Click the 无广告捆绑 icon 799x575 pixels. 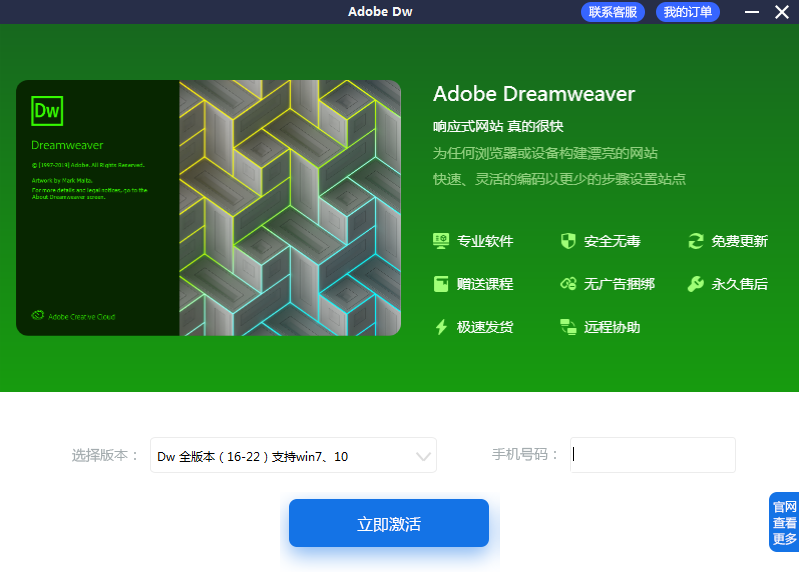click(568, 284)
